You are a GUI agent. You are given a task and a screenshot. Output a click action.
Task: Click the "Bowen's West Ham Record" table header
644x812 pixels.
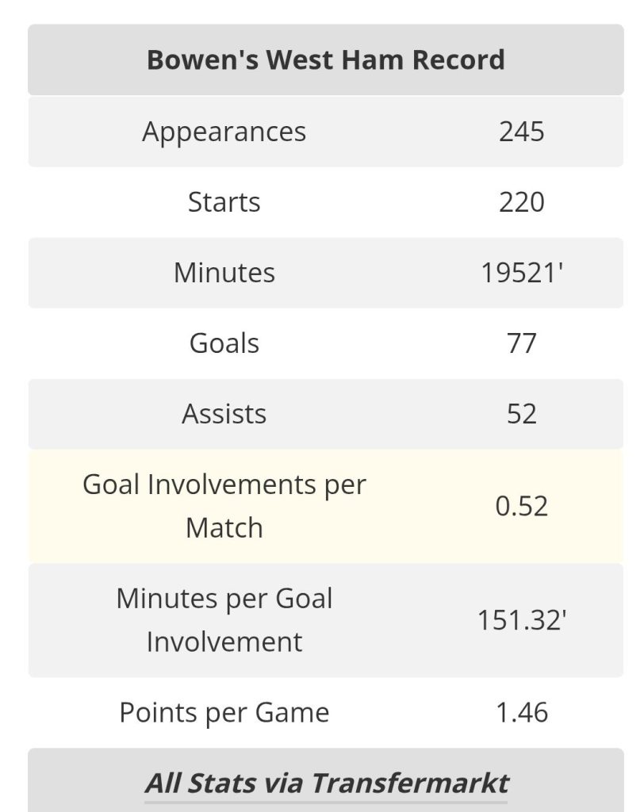tap(325, 60)
